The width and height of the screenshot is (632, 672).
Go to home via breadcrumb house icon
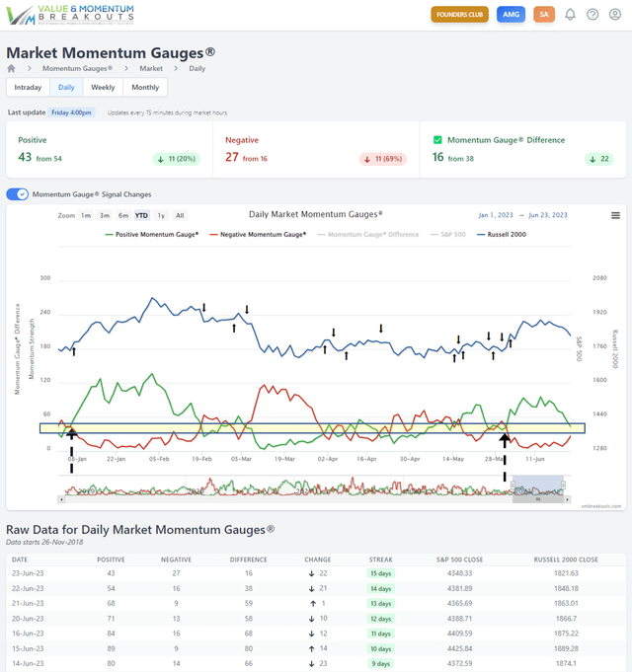[11, 68]
